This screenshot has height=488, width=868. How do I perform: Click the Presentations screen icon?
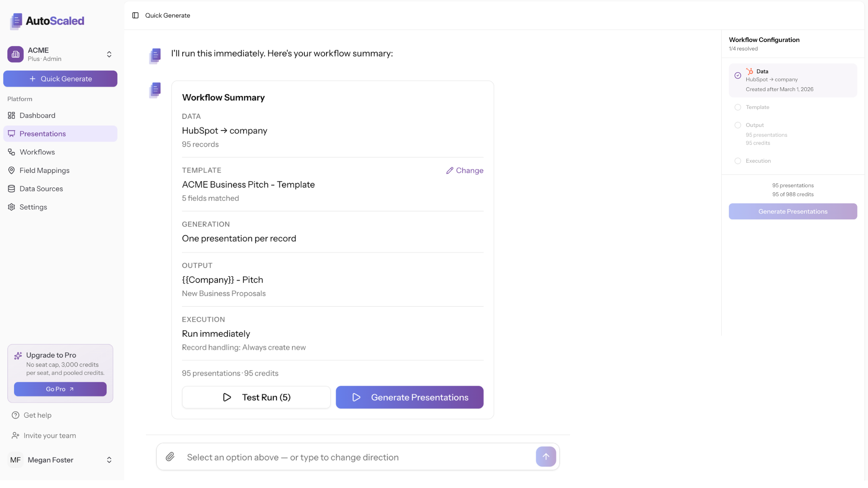click(x=11, y=133)
